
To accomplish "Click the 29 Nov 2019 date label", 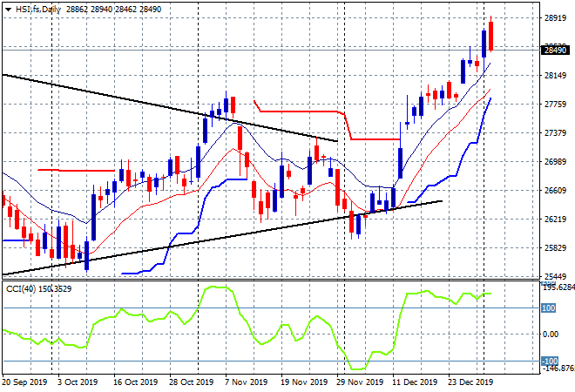I will pyautogui.click(x=359, y=382).
